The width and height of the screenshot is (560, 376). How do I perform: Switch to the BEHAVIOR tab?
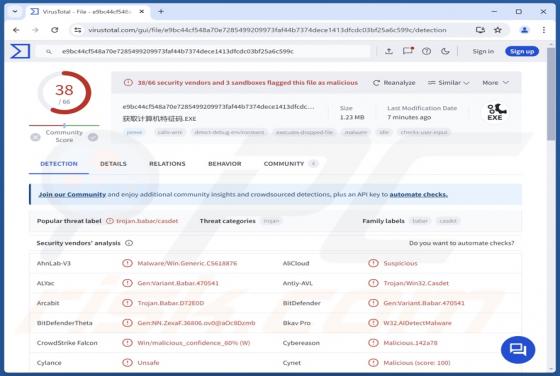(x=225, y=164)
